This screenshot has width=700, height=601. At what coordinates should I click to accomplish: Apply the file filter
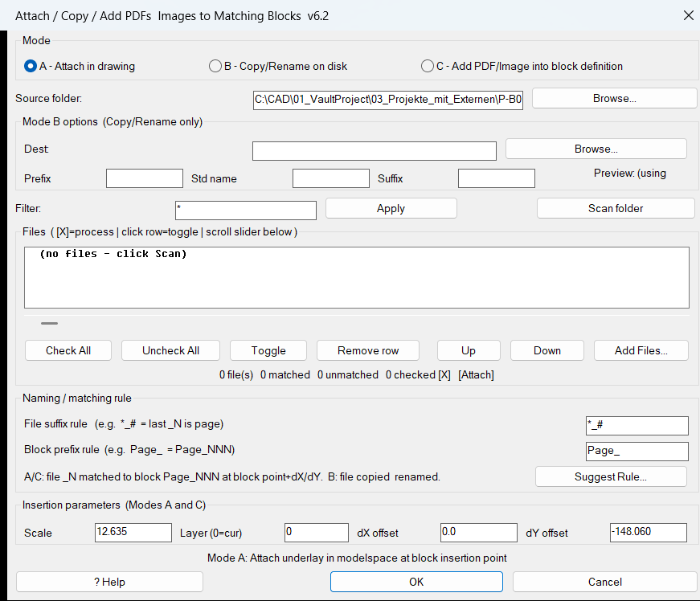[x=391, y=208]
